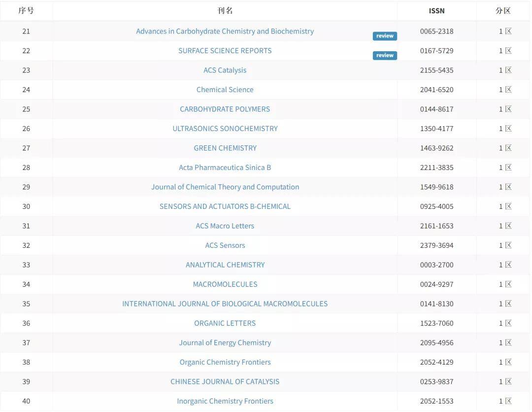Select the Chemical Science journal link
The height and width of the screenshot is (412, 532).
pyautogui.click(x=225, y=90)
